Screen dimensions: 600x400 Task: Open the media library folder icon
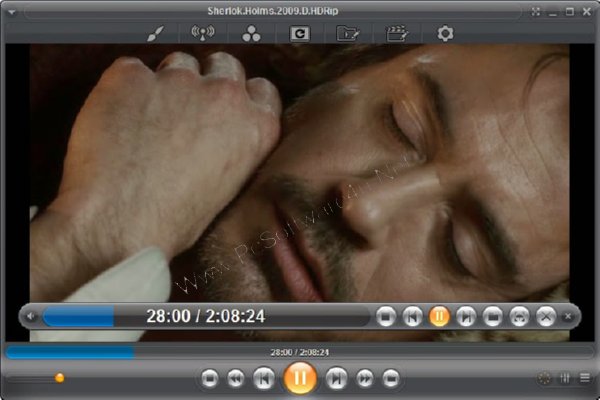(x=348, y=34)
